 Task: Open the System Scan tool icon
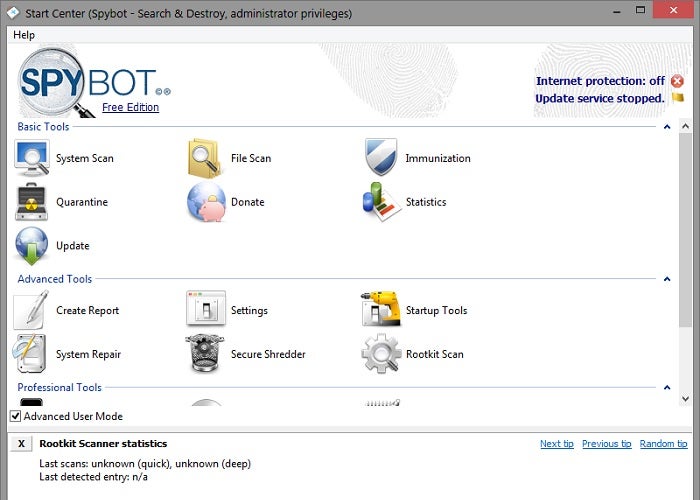32,158
